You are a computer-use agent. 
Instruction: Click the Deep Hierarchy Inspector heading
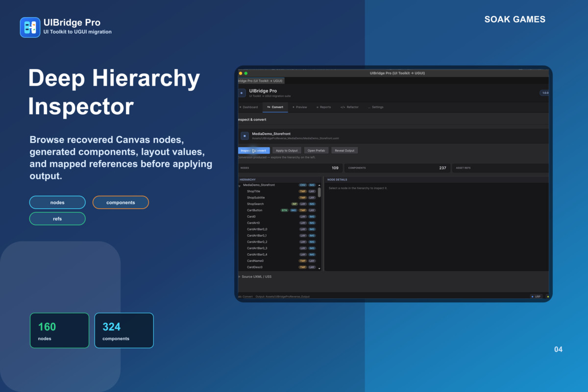pos(114,92)
